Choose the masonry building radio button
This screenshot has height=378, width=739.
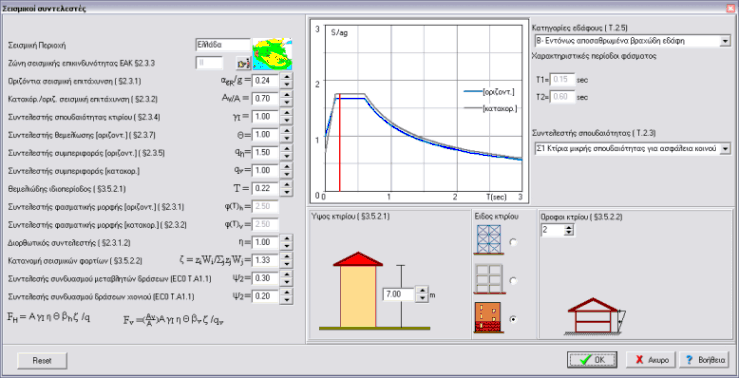(x=513, y=319)
